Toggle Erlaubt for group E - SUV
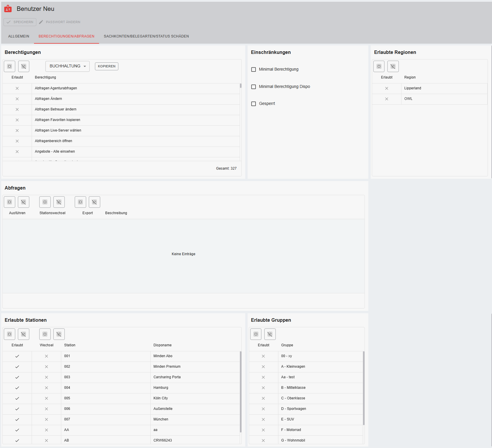The height and width of the screenshot is (448, 492). [x=263, y=420]
